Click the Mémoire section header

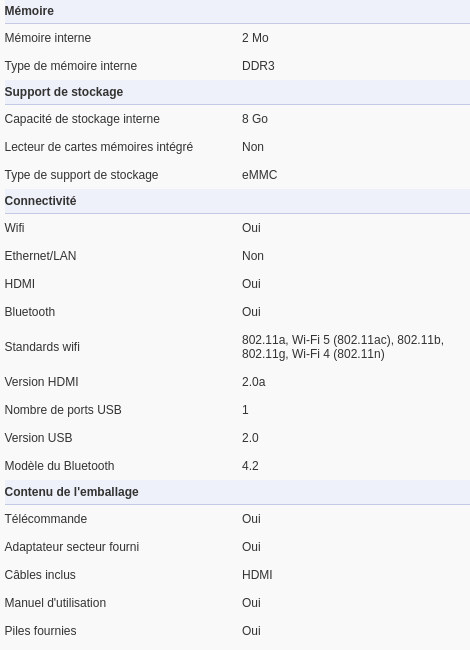(29, 11)
